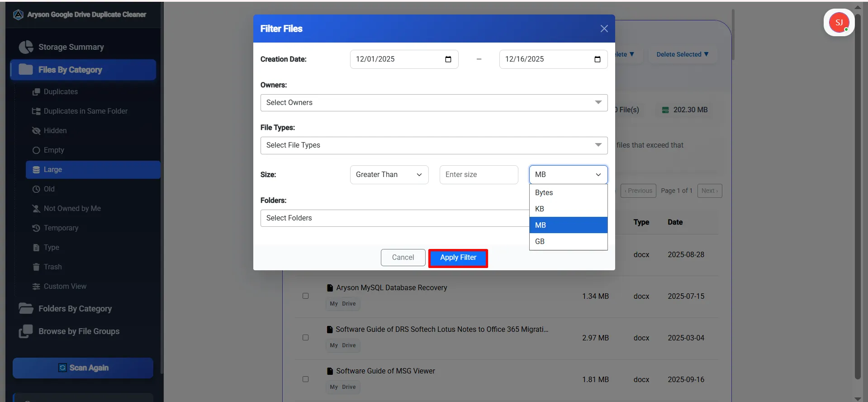
Task: Choose MB from the unit list
Action: coord(568,225)
